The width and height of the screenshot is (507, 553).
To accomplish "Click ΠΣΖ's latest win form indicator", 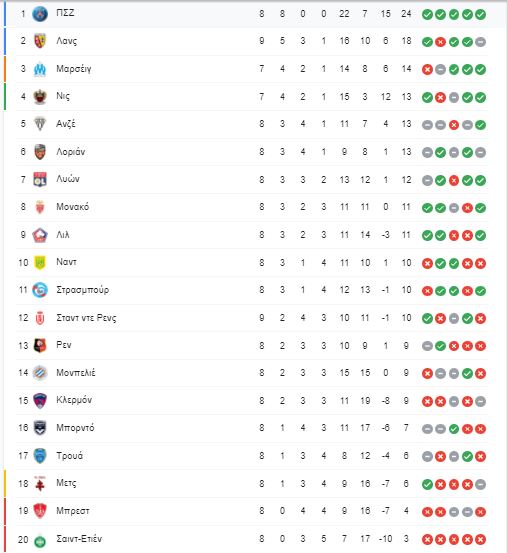I will coord(480,14).
